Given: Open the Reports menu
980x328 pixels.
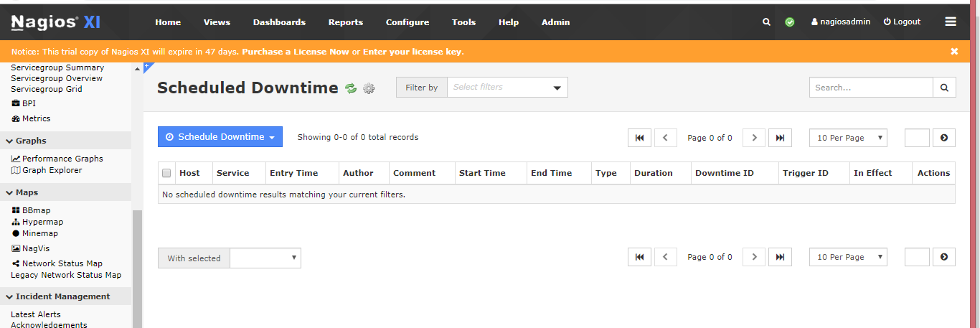Looking at the screenshot, I should point(346,22).
